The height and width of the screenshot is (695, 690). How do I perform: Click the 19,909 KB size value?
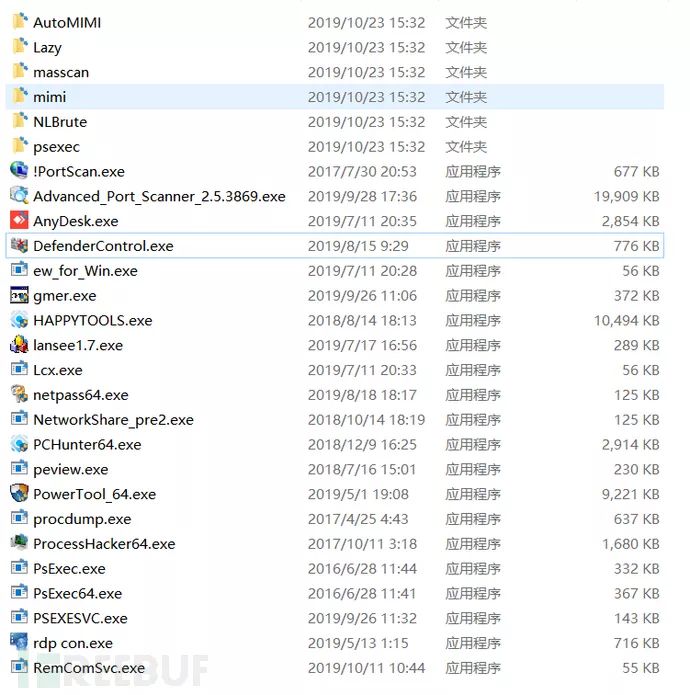(x=627, y=196)
